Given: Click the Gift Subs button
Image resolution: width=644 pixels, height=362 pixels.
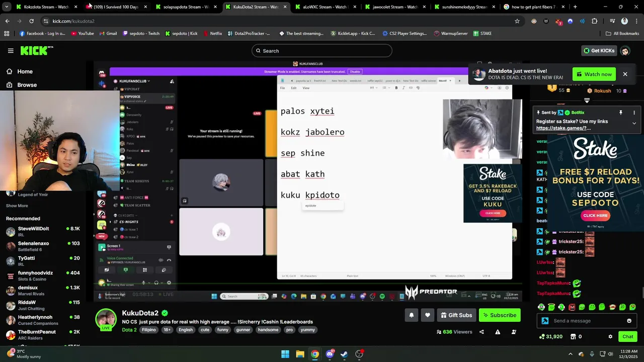Looking at the screenshot, I should point(456,315).
